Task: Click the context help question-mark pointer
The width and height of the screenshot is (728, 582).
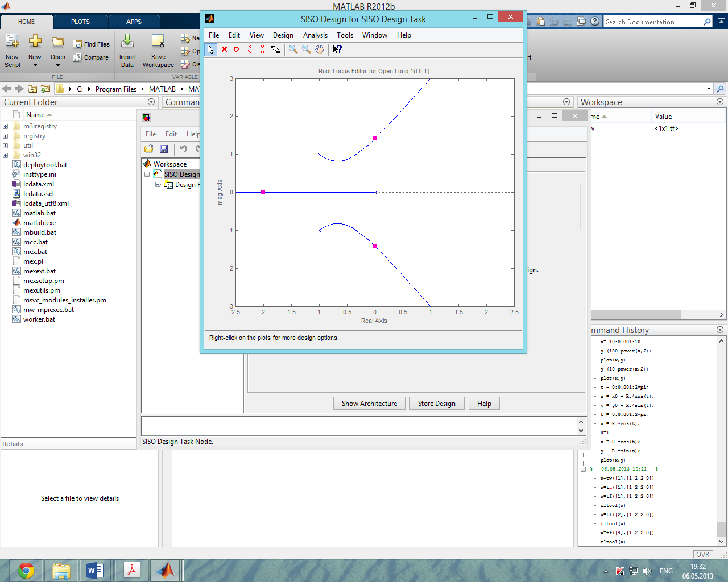Action: click(x=337, y=49)
